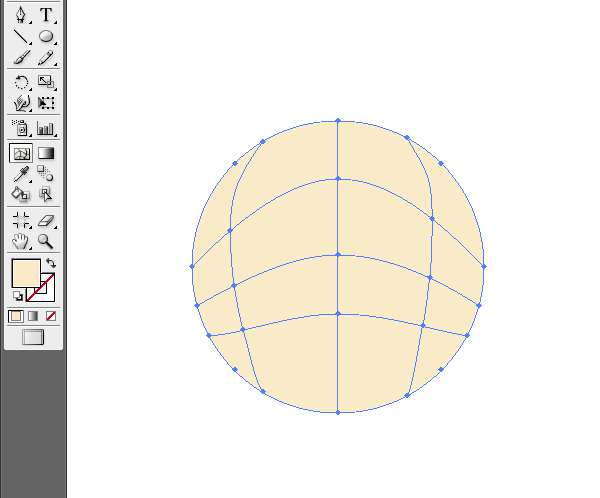Select the Live Paint Bucket tool
The height and width of the screenshot is (498, 600).
click(21, 194)
